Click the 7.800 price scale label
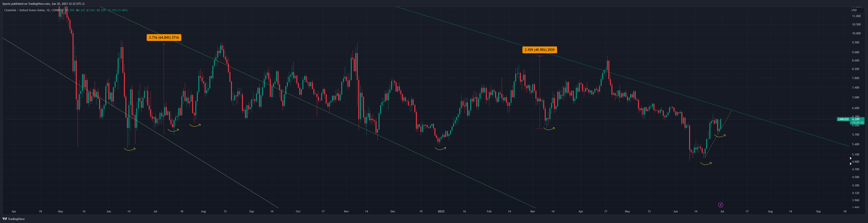This screenshot has height=223, width=868. (x=855, y=78)
